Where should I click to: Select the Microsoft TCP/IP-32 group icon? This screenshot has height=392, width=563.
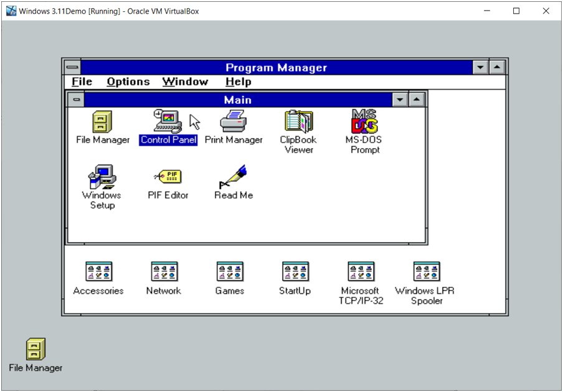(x=361, y=271)
